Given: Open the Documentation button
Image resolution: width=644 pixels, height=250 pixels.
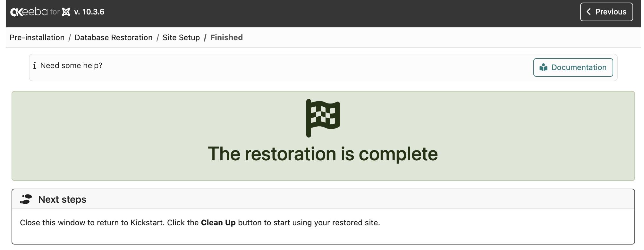Looking at the screenshot, I should point(573,67).
